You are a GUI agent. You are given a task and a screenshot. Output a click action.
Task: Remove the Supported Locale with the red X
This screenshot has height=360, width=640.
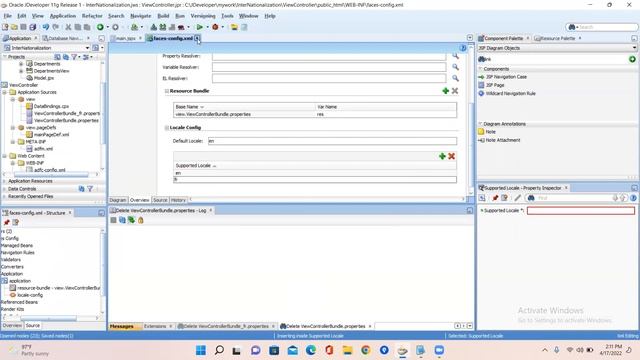click(x=451, y=156)
